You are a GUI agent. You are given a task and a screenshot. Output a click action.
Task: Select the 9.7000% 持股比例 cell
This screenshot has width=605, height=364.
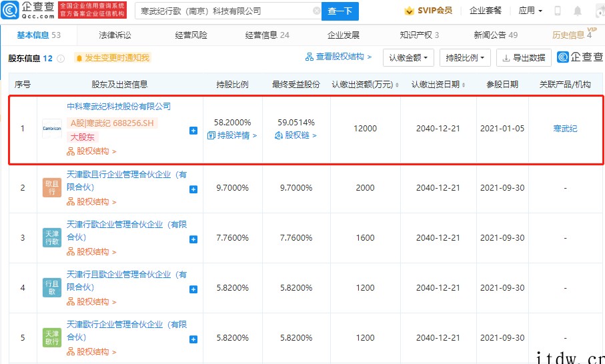(x=232, y=188)
